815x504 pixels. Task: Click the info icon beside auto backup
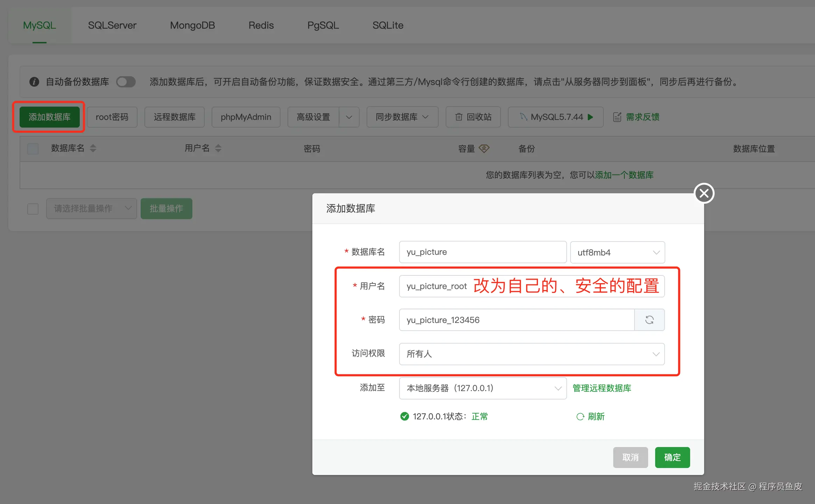tap(34, 82)
